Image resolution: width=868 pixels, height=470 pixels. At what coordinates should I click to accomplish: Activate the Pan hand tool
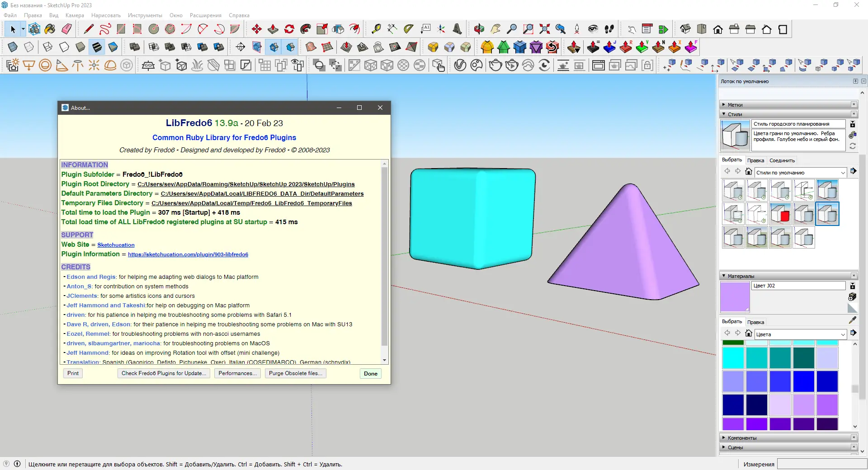pos(495,29)
